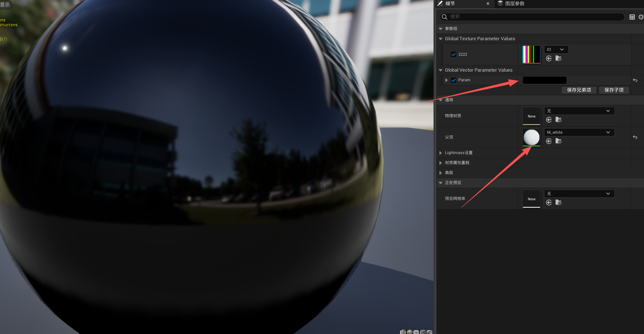Open the 物理材质 asset dropdown
This screenshot has width=644, height=334.
click(x=579, y=111)
